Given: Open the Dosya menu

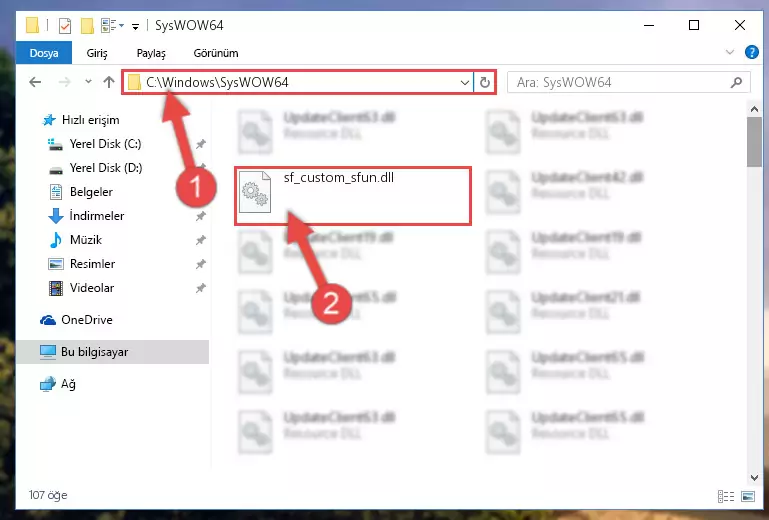Looking at the screenshot, I should tap(44, 53).
